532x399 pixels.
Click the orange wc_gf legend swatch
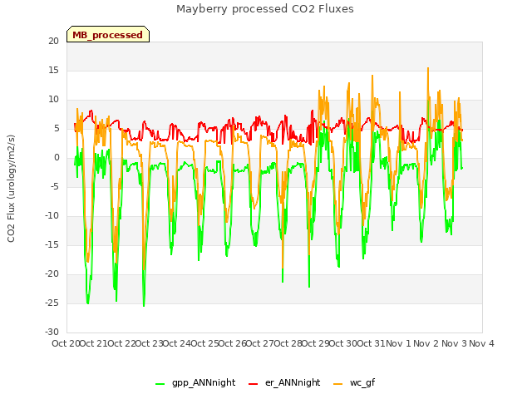338,384
